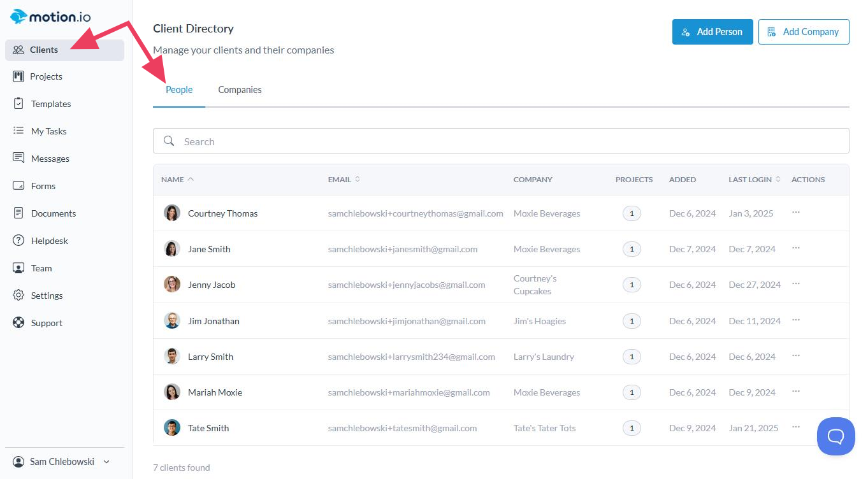The width and height of the screenshot is (868, 479).
Task: Click the Templates clipboard icon
Action: 18,104
